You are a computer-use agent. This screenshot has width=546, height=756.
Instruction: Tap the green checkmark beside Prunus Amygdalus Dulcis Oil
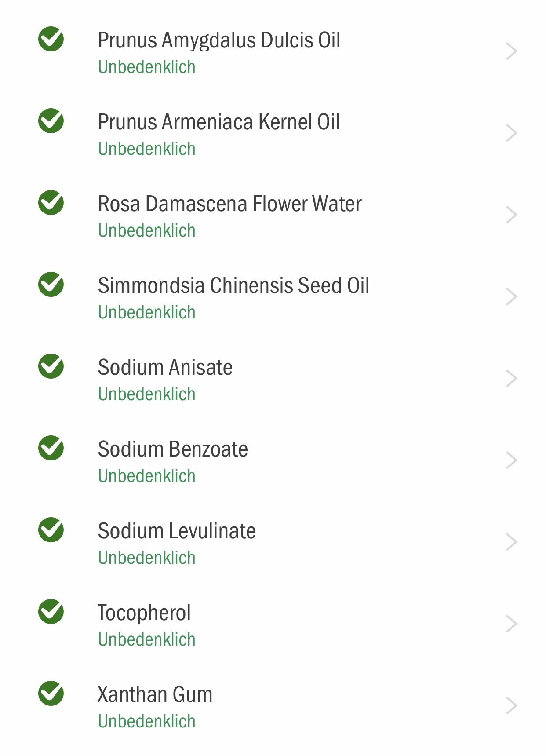pos(51,39)
